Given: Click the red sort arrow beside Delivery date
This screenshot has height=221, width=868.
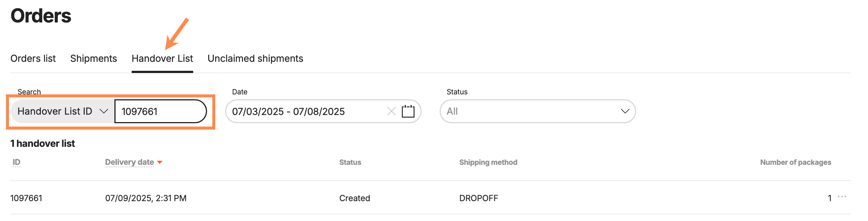Looking at the screenshot, I should 160,162.
